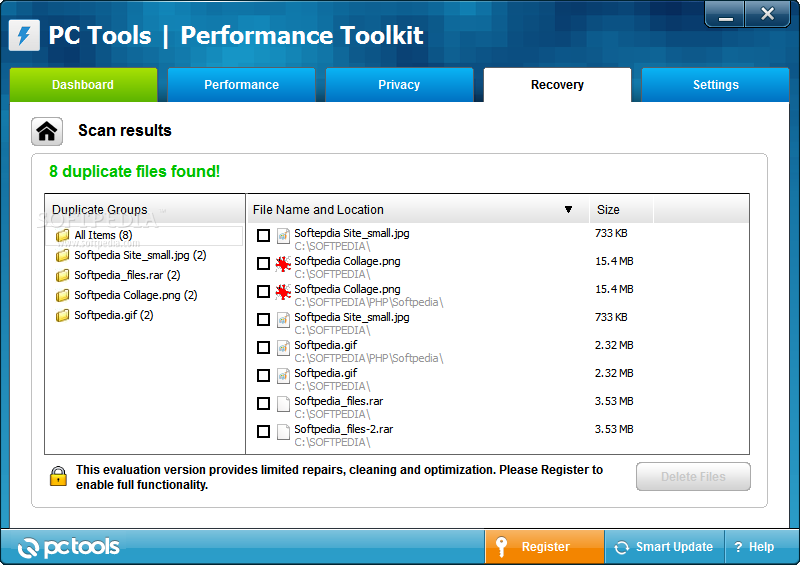Click folder icon of Softpedia.gif group
The height and width of the screenshot is (565, 800).
pyautogui.click(x=62, y=315)
